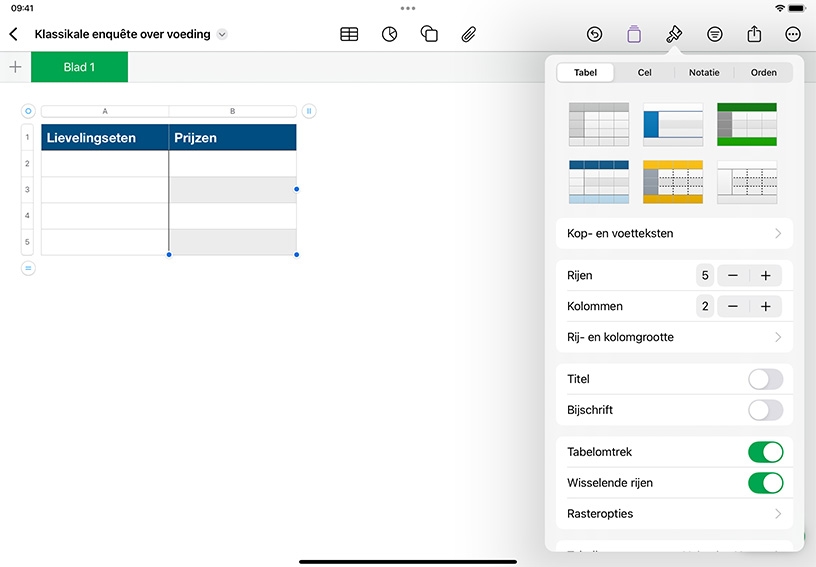Tap the battery status icon
Image resolution: width=816 pixels, height=567 pixels.
coord(797,8)
